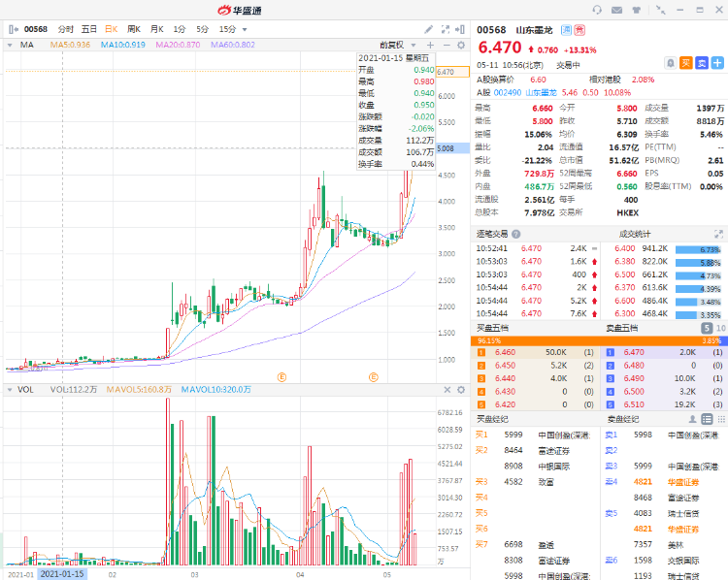
Task: Show 5-level order book depth
Action: pyautogui.click(x=707, y=328)
